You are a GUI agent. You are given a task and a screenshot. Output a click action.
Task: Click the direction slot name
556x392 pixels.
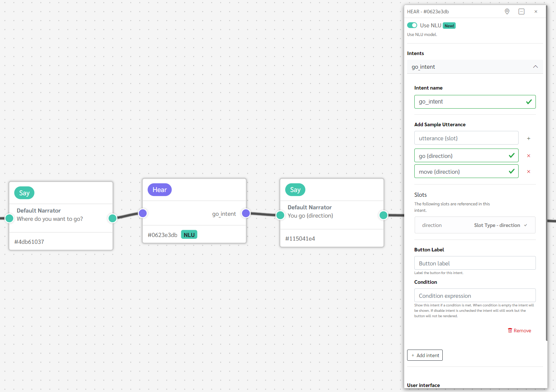click(x=432, y=225)
